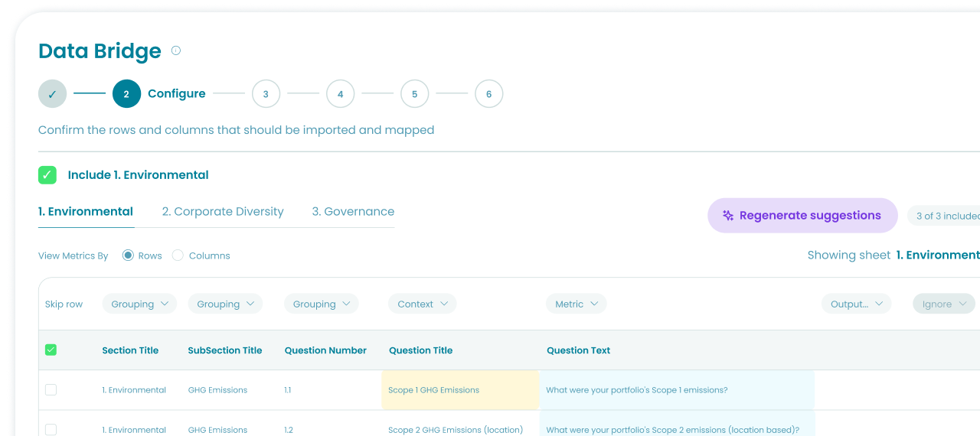Uncheck Include 1. Environmental checkbox
Viewport: 980px width, 436px height.
coord(47,175)
